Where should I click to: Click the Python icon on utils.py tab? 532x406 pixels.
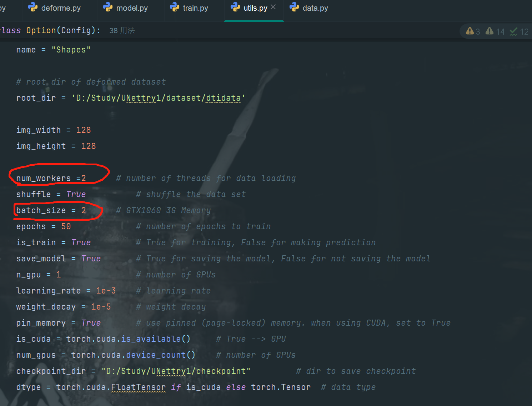(x=235, y=7)
